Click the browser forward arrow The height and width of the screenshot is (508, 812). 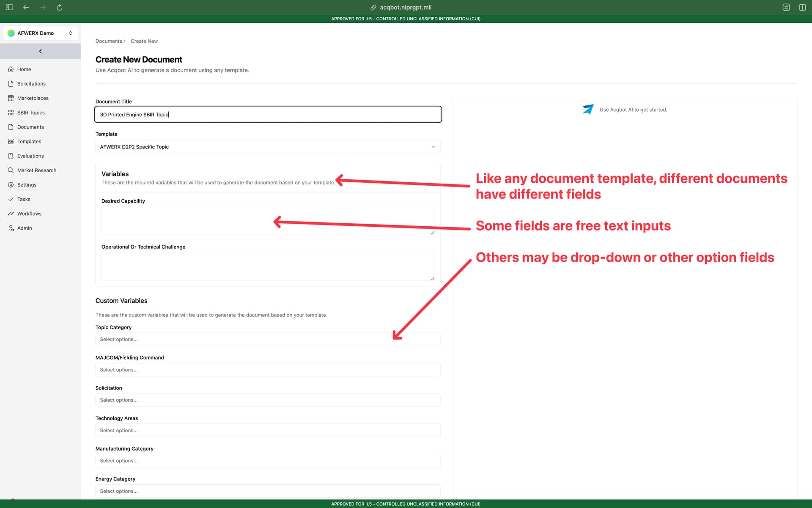43,7
